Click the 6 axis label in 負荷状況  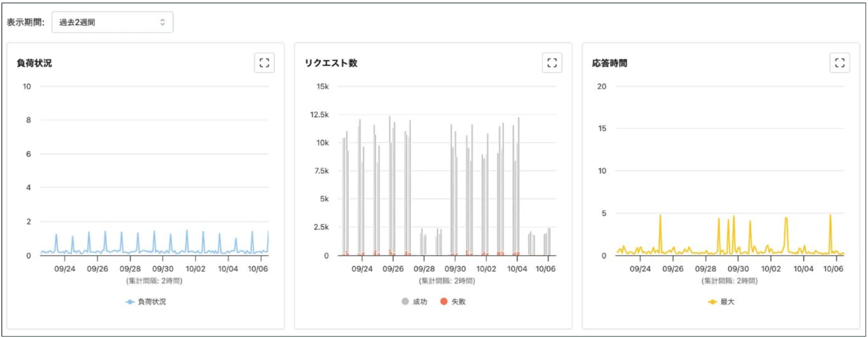click(x=28, y=154)
